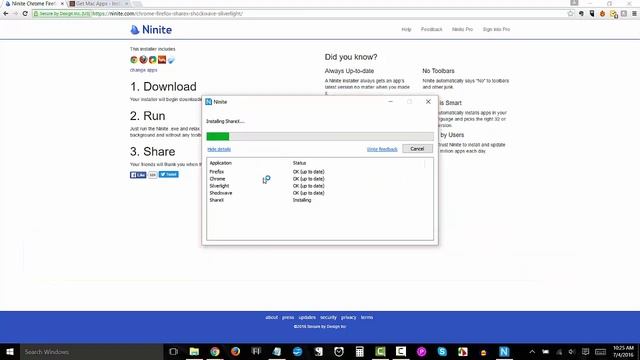The image size is (640, 360).
Task: Click the taskbar clock showing 10:25 AM
Action: [623, 351]
